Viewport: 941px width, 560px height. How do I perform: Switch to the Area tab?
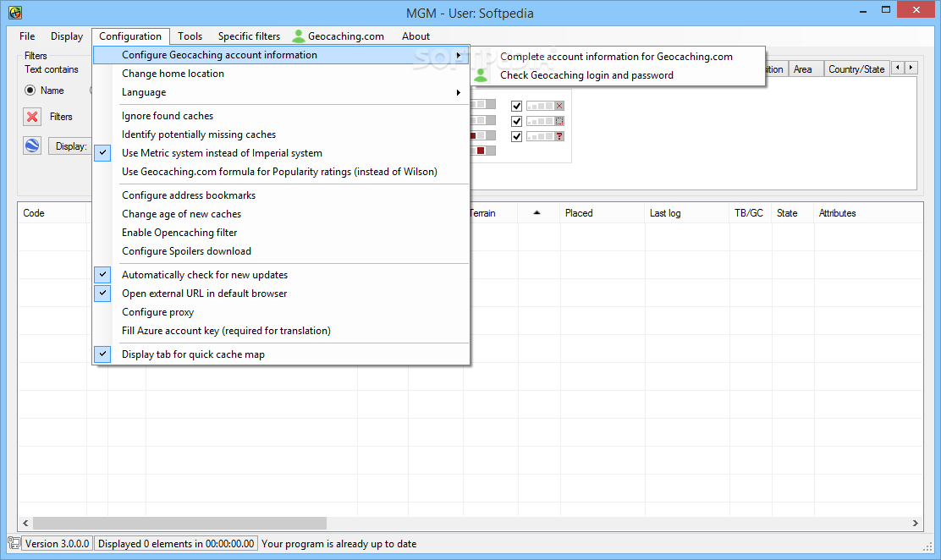[x=806, y=69]
